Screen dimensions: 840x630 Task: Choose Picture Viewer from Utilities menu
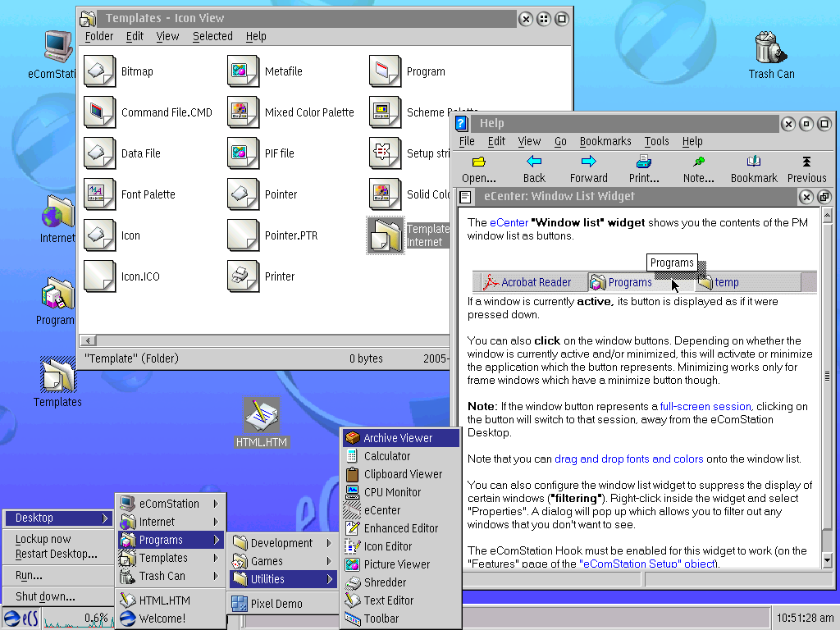(400, 564)
